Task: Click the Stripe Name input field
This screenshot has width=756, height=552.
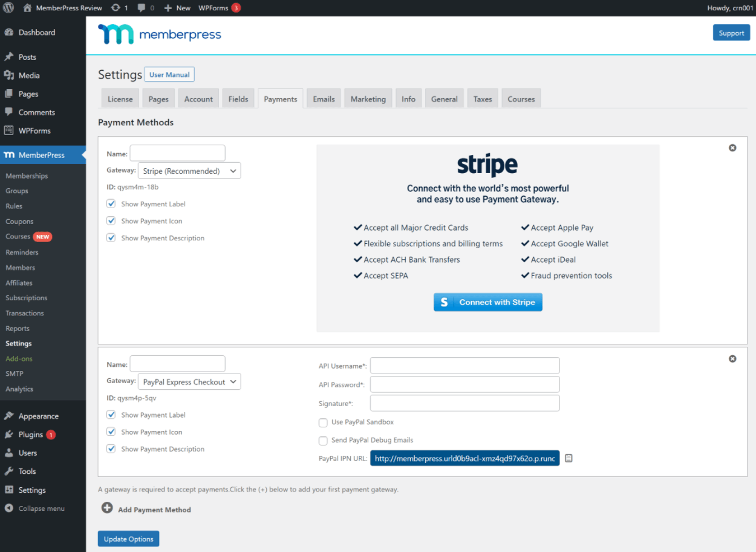Action: [x=177, y=153]
